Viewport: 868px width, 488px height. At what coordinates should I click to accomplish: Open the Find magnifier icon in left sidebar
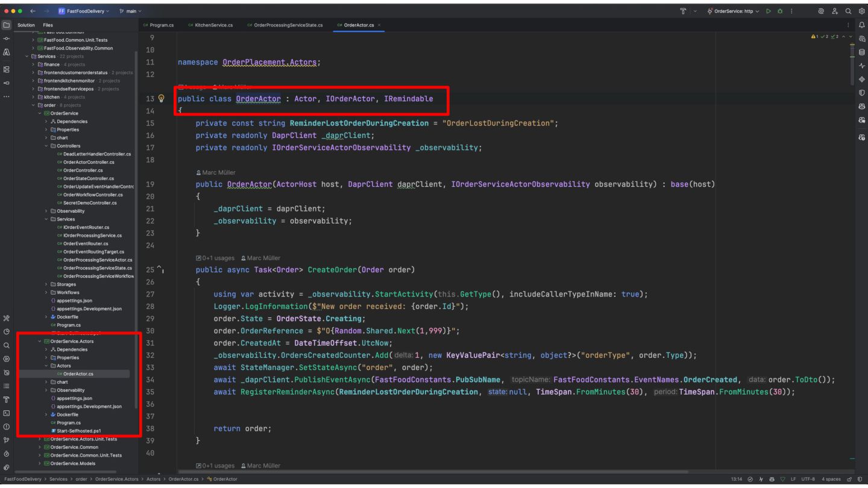coord(6,346)
